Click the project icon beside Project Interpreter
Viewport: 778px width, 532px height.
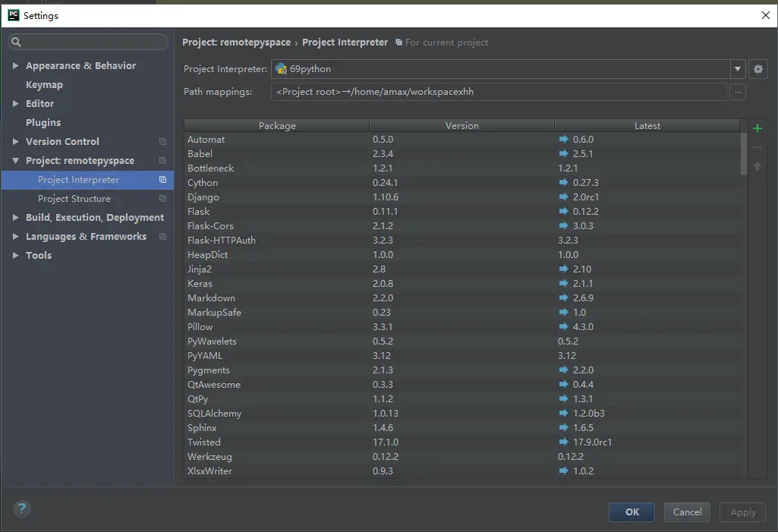(162, 180)
